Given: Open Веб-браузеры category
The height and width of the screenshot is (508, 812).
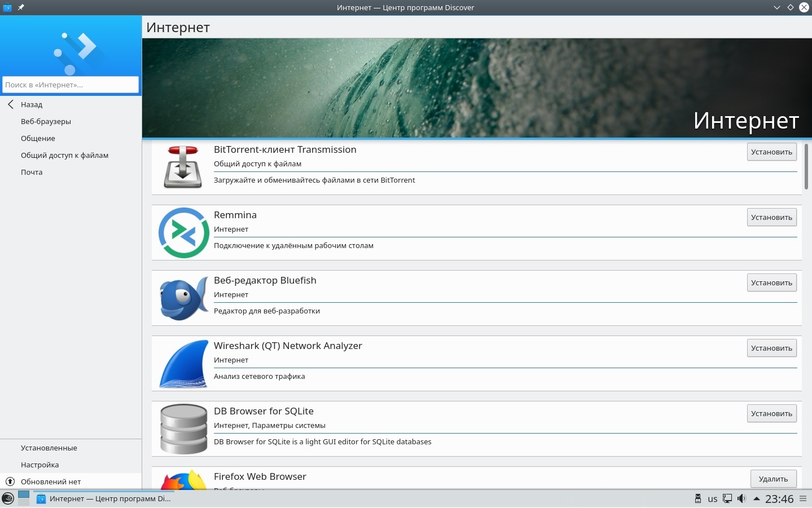Looking at the screenshot, I should click(x=71, y=121).
